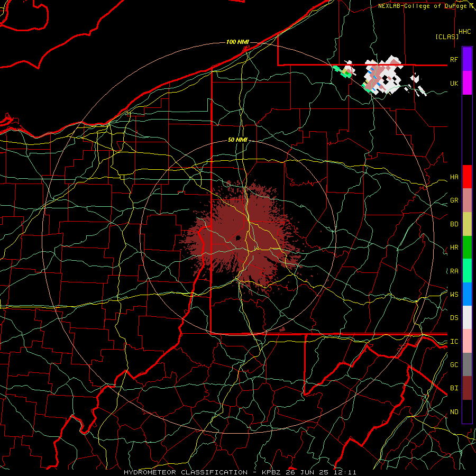The height and width of the screenshot is (476, 476).
Task: Click the HHC product code text
Action: (x=464, y=32)
